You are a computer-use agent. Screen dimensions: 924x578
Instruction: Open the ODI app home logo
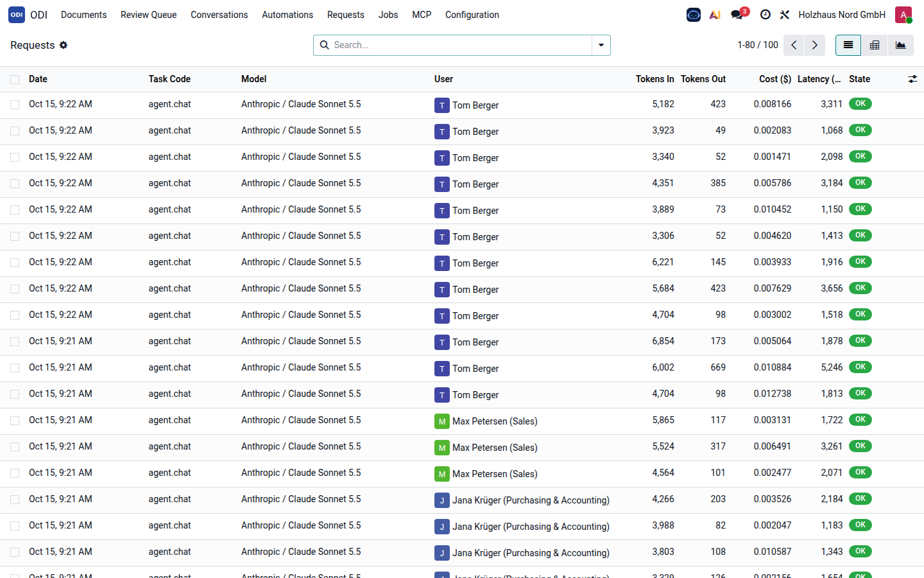click(17, 15)
